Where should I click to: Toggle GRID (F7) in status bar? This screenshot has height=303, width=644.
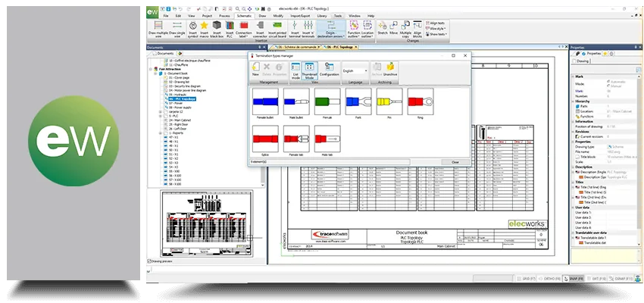point(527,278)
